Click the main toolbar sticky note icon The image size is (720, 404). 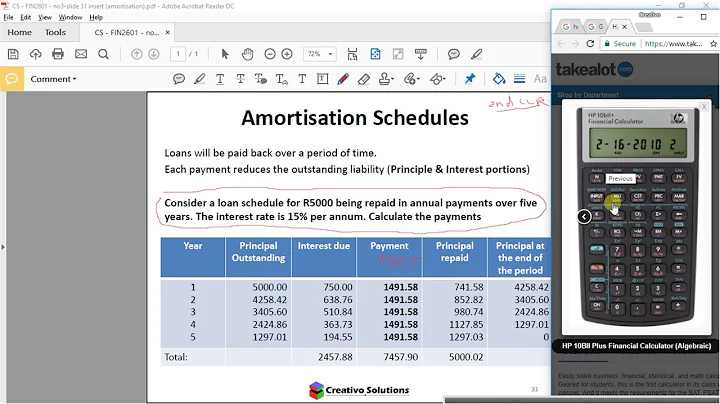tap(454, 54)
